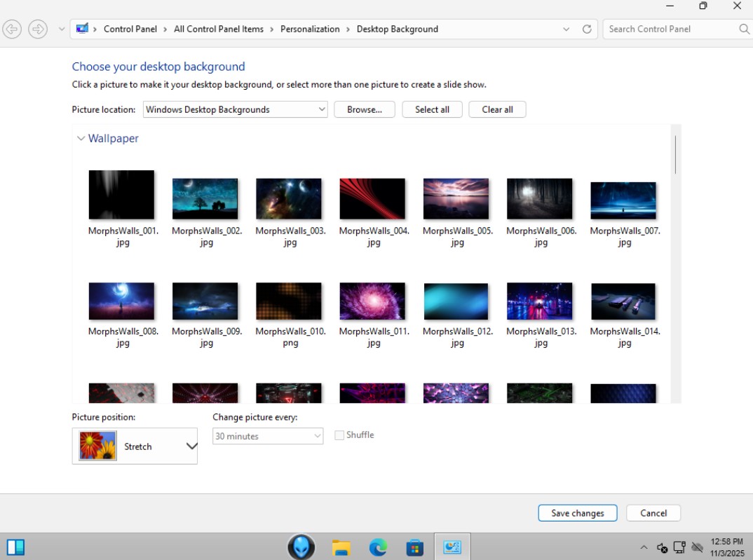Toggle the Shuffle checkbox
The image size is (753, 560).
[340, 435]
